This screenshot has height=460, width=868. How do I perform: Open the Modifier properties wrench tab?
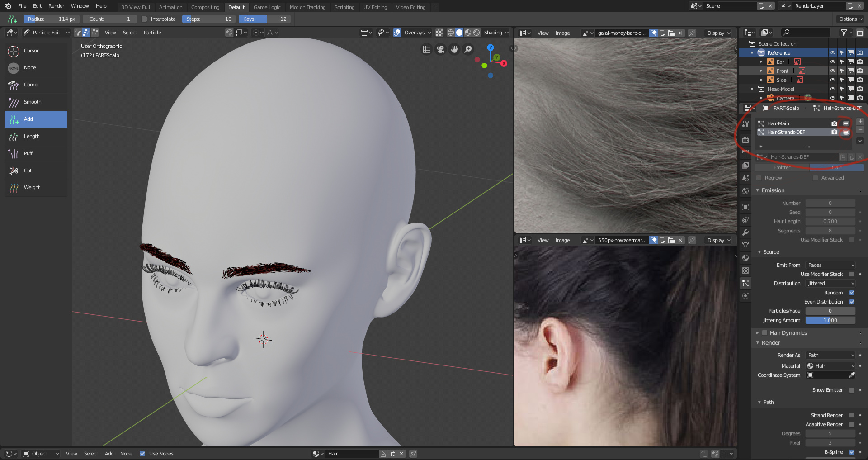click(745, 232)
